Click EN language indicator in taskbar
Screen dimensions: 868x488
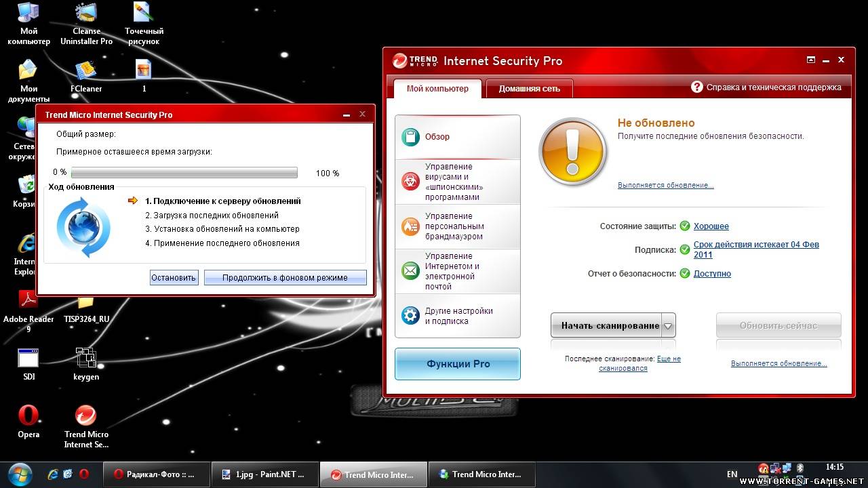coord(732,474)
